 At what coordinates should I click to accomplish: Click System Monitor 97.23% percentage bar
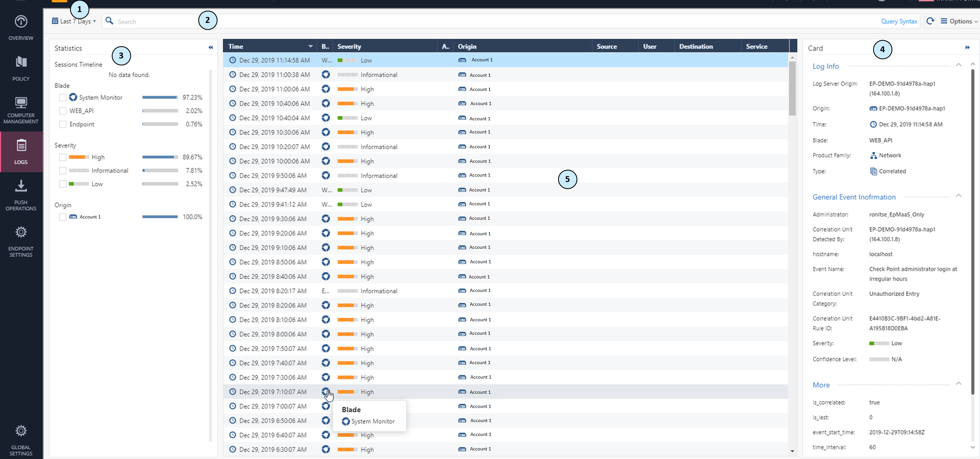pos(160,98)
